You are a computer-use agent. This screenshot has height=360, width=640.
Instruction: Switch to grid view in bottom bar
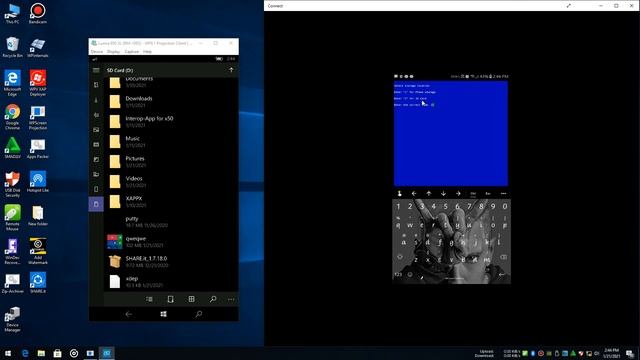click(191, 299)
